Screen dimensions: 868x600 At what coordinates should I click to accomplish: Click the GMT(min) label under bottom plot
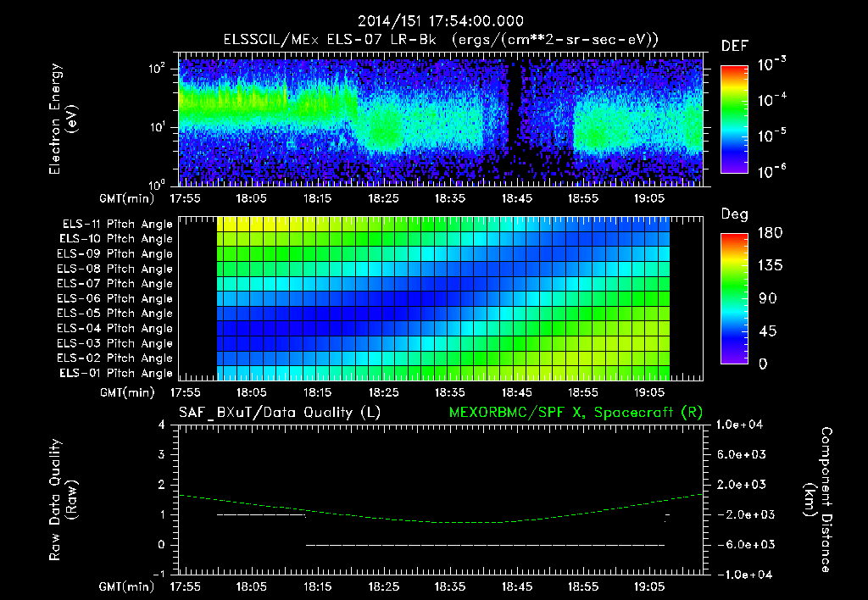(127, 586)
